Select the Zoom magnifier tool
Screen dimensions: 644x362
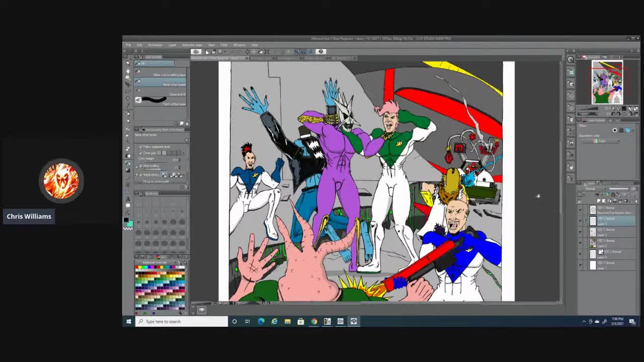128,63
